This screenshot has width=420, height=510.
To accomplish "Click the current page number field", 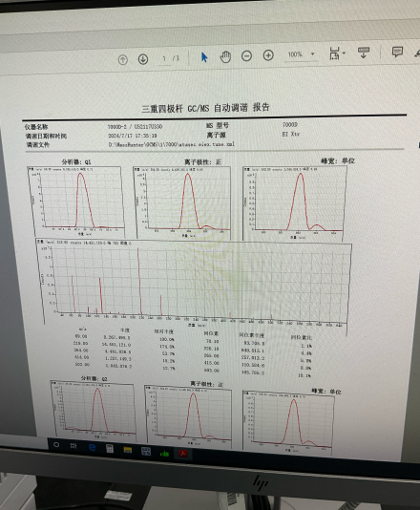I will point(164,58).
